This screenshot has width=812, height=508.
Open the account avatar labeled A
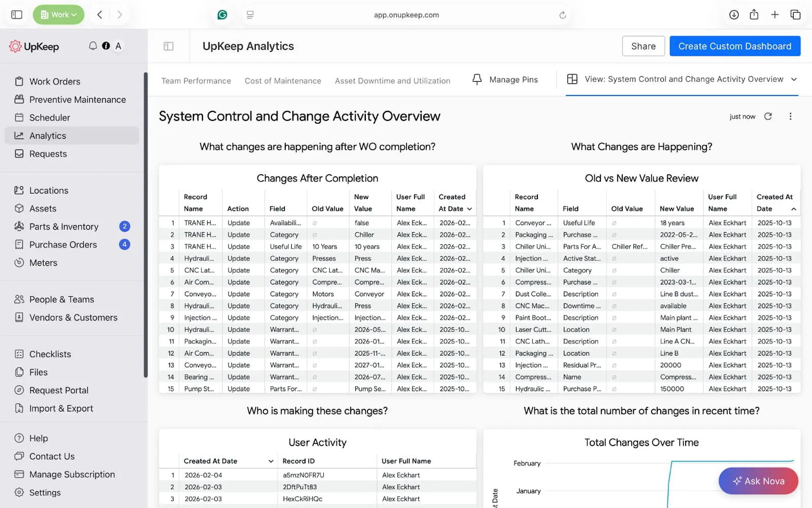click(118, 46)
